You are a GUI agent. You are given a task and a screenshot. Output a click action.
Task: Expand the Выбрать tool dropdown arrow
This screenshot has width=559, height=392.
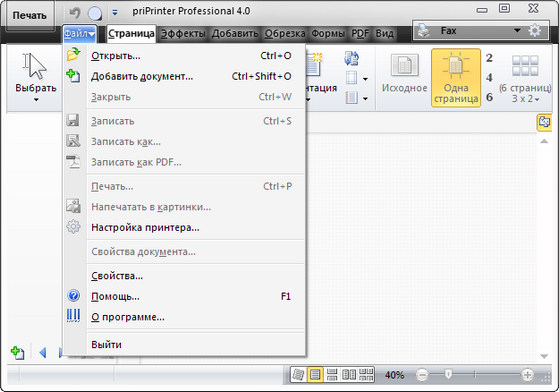(36, 100)
